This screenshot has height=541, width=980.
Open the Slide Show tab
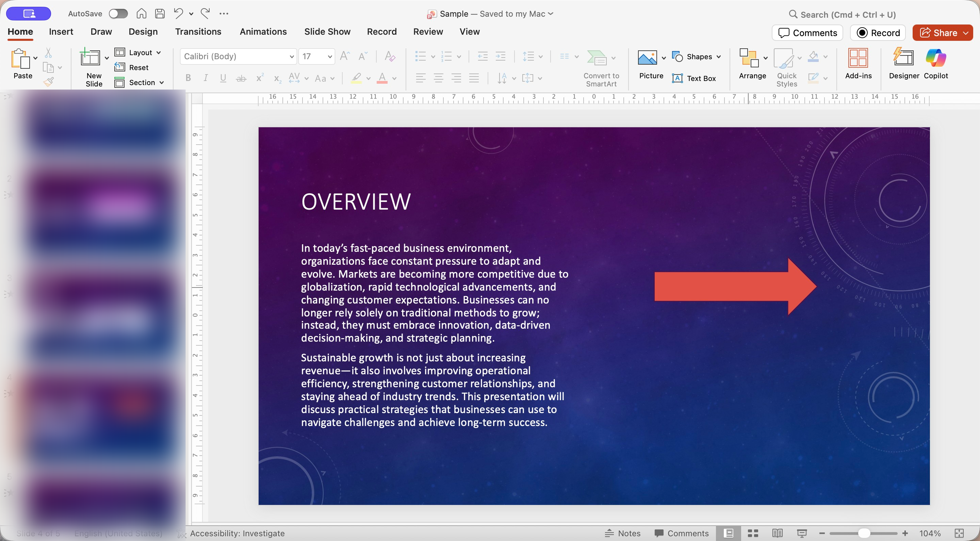pyautogui.click(x=327, y=32)
